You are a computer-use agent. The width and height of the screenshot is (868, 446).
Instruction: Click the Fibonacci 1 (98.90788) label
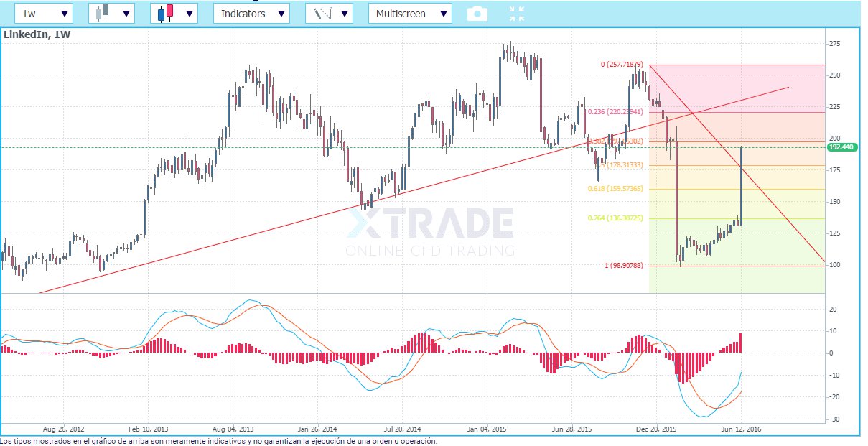pos(623,266)
